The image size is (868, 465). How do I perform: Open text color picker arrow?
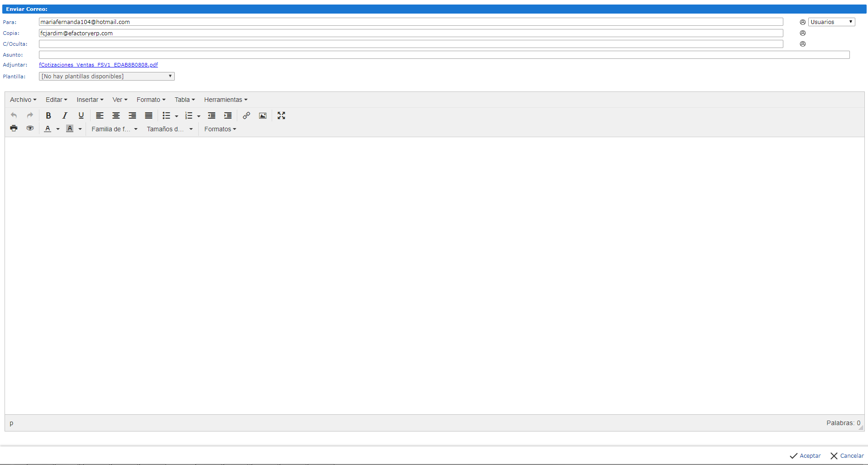click(x=58, y=129)
